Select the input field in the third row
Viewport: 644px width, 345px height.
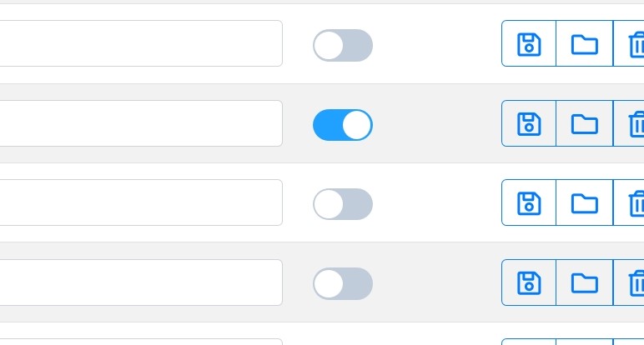(140, 203)
